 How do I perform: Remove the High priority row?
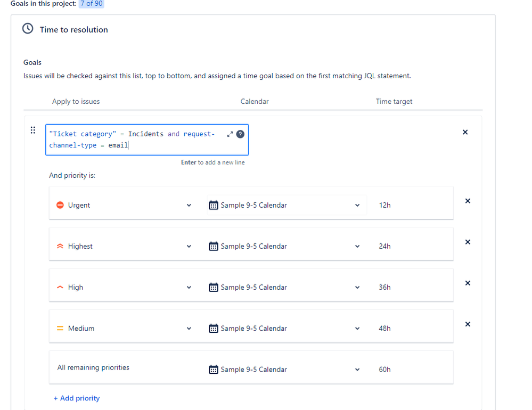pyautogui.click(x=467, y=283)
